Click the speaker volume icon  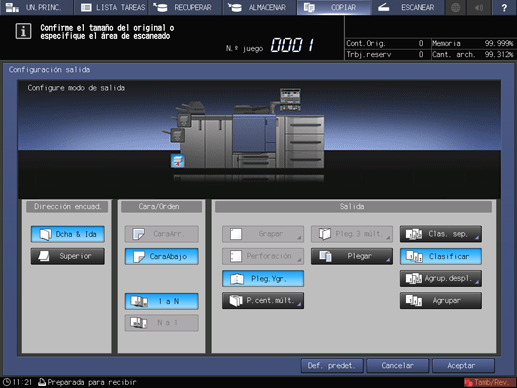point(479,7)
